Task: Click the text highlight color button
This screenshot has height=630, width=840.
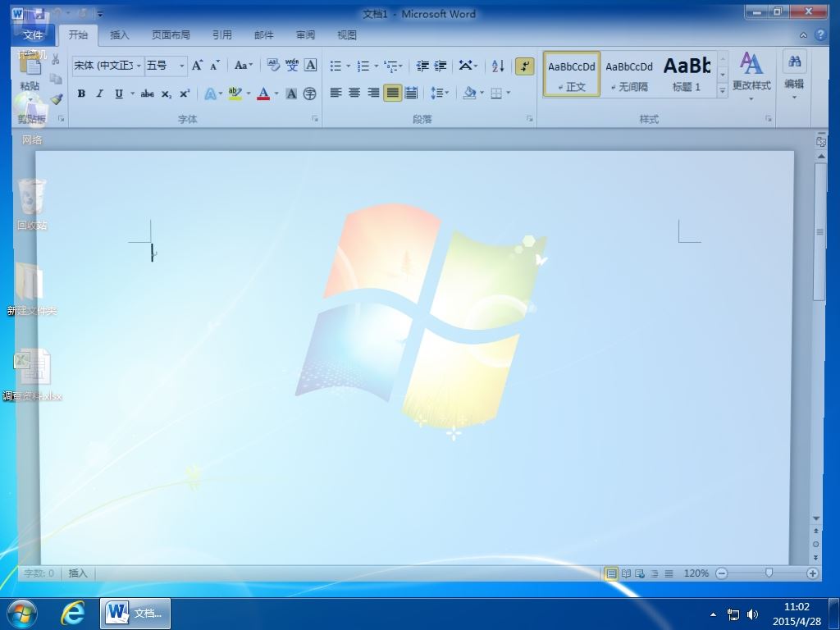Action: tap(235, 94)
